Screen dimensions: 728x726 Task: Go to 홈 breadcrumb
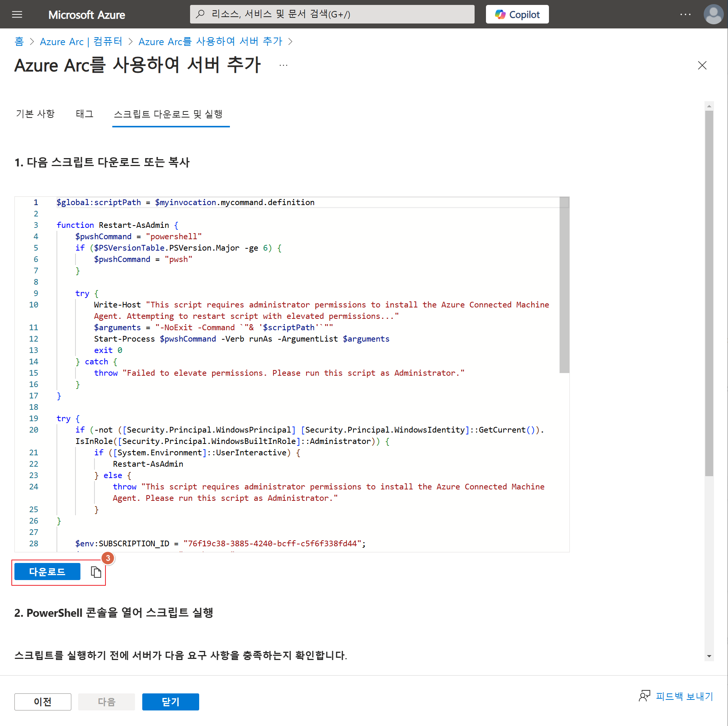(x=19, y=41)
